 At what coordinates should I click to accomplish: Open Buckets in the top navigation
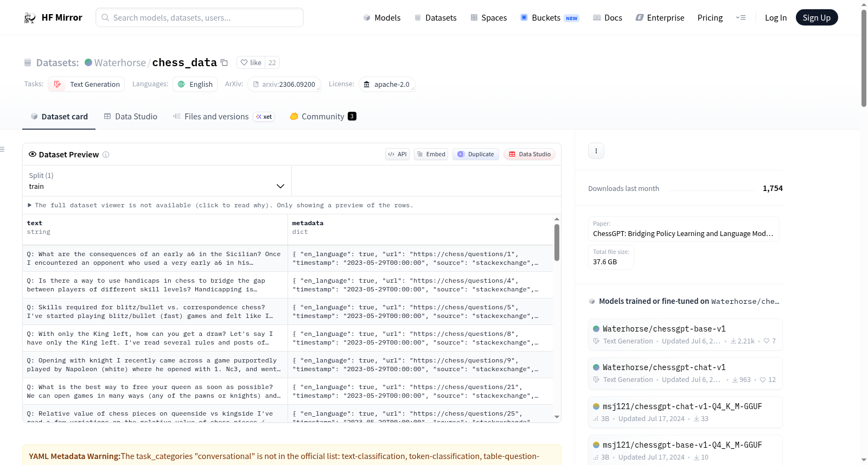550,17
